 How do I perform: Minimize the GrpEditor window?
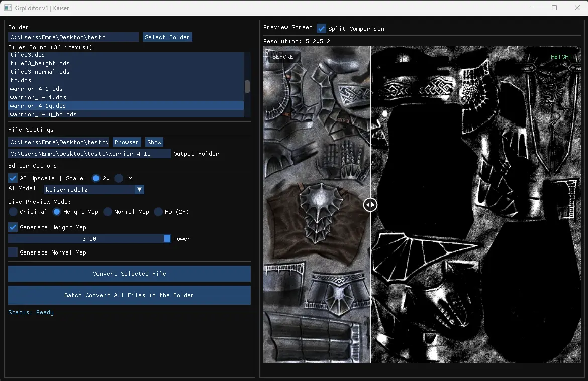tap(531, 8)
